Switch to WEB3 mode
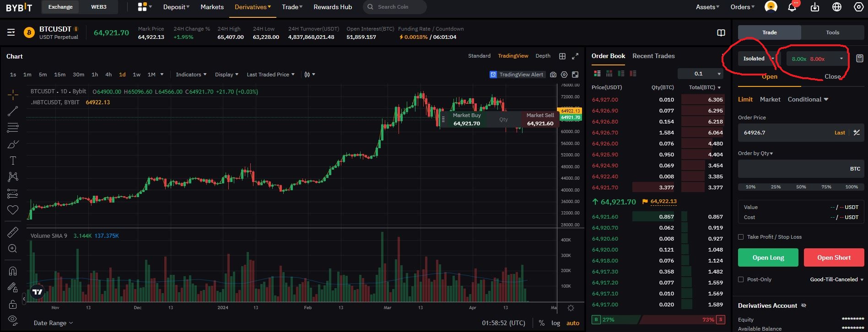This screenshot has height=332, width=868. [x=99, y=7]
